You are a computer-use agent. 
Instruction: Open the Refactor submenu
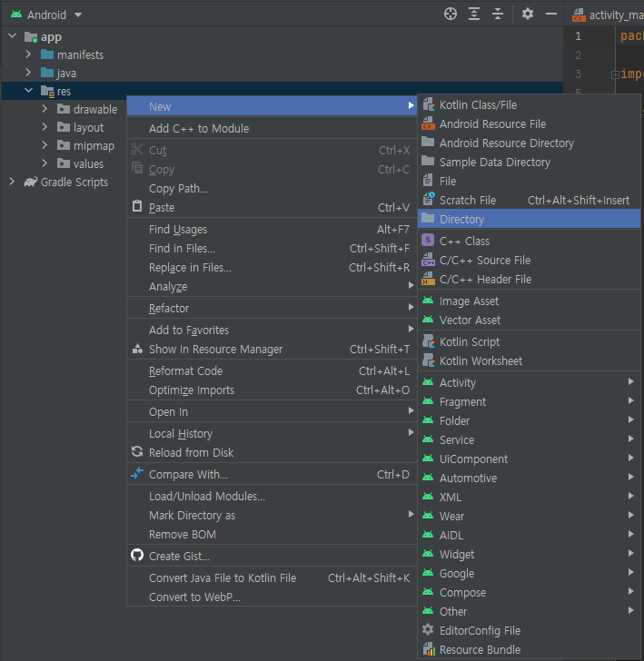click(272, 308)
